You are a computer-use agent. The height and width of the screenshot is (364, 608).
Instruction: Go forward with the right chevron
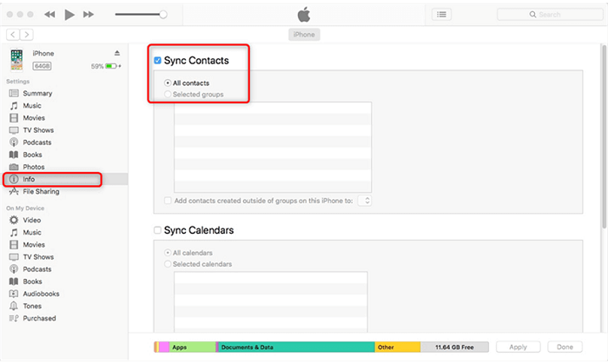point(27,34)
